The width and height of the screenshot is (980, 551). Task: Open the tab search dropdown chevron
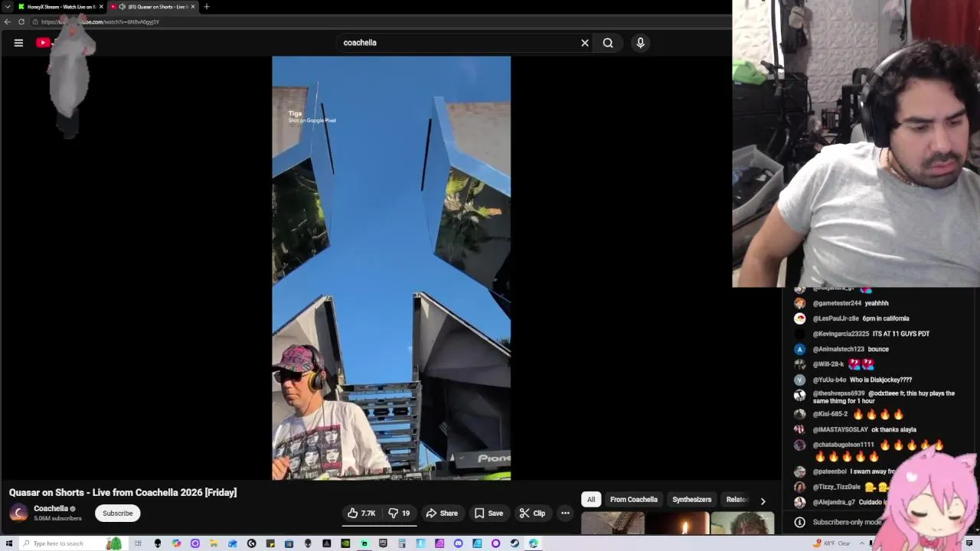pos(8,6)
